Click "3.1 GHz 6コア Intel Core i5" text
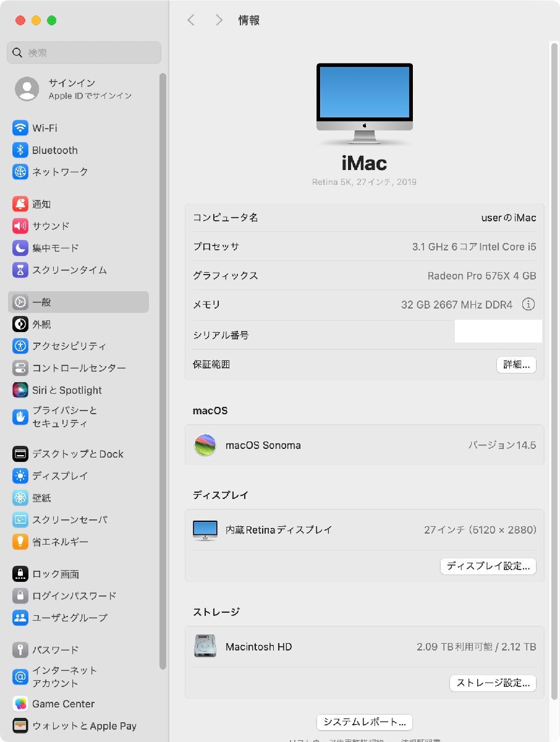The image size is (560, 742). pyautogui.click(x=474, y=247)
